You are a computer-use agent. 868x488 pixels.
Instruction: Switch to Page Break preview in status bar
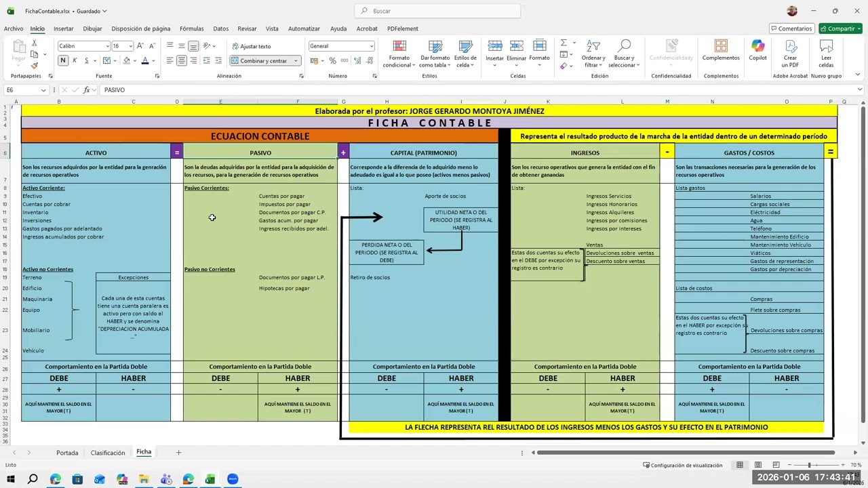[x=775, y=465]
